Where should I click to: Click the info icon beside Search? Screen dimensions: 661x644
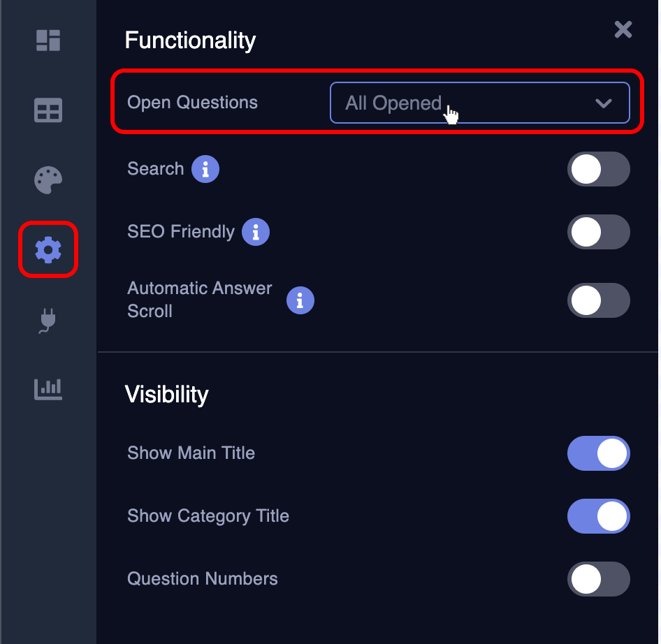(x=205, y=169)
